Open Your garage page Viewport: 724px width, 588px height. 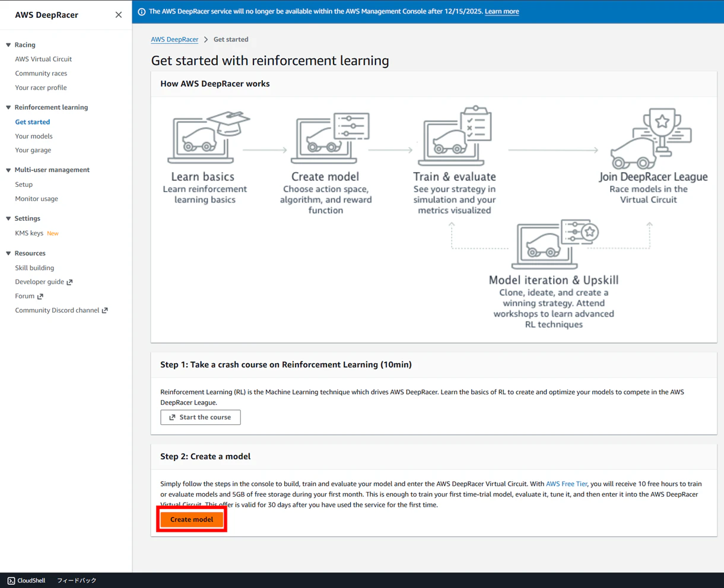pyautogui.click(x=33, y=150)
